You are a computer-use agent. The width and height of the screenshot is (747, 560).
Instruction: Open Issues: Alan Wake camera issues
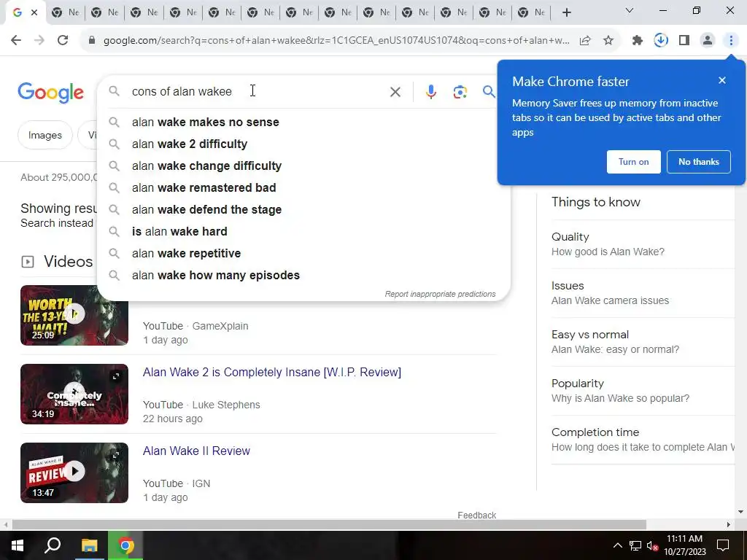click(x=643, y=293)
